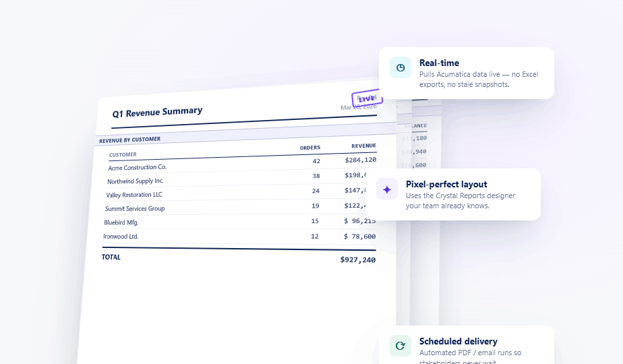Viewport: 623px width, 364px height.
Task: Select the Pixel-perfect layout heading
Action: [446, 184]
